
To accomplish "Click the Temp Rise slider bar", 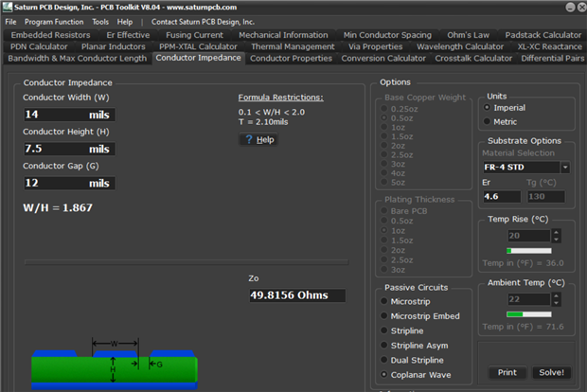I will [528, 251].
